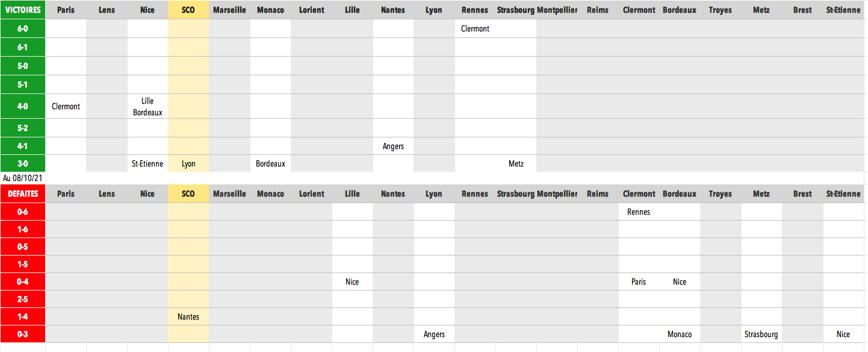Click the Marseille header in the victories table
The height and width of the screenshot is (352, 868).
(229, 10)
